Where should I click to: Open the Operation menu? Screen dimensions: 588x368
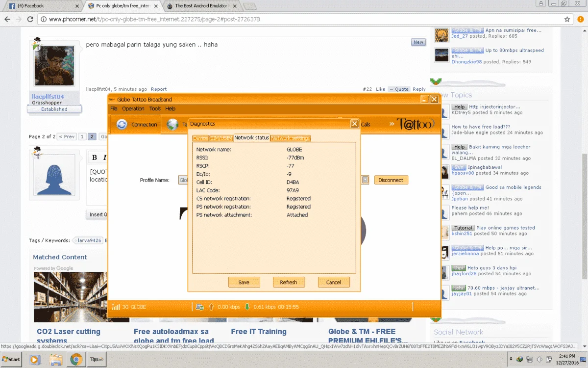click(x=133, y=109)
